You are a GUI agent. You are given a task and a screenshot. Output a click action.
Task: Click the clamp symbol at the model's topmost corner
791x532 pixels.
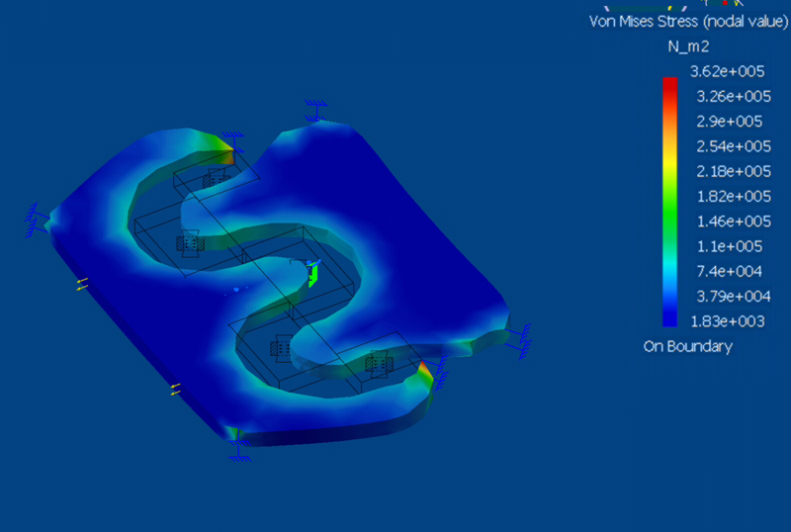(316, 109)
